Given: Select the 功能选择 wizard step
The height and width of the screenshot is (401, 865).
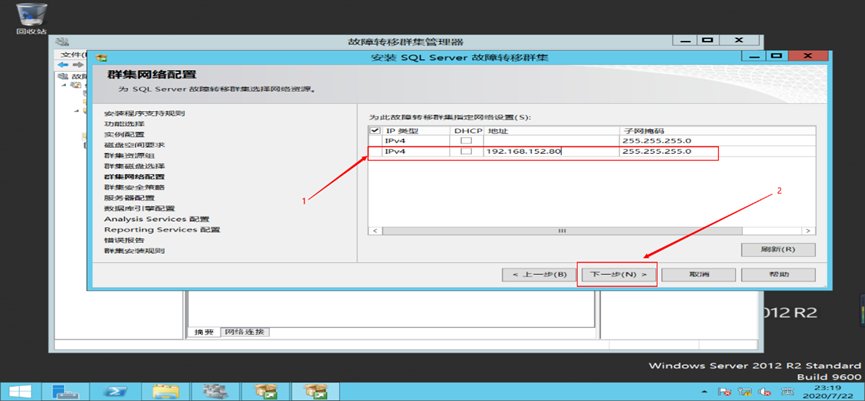Looking at the screenshot, I should point(125,124).
